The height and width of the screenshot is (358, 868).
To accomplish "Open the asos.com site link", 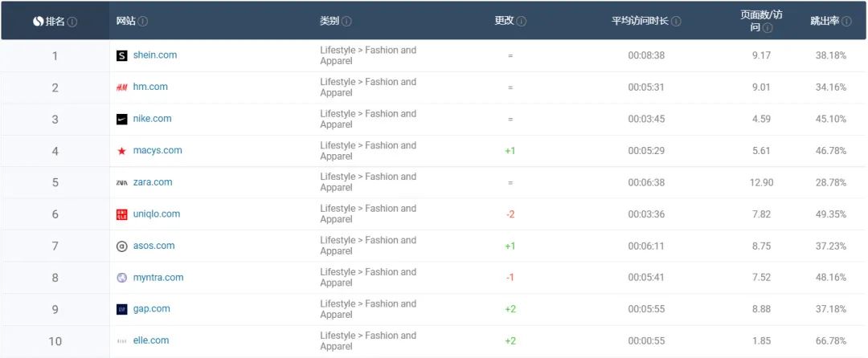I will click(x=154, y=246).
